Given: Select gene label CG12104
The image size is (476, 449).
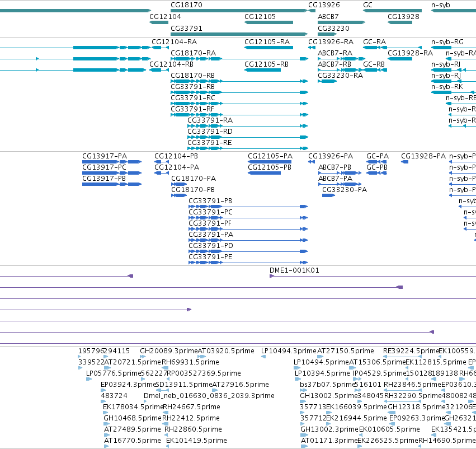Looking at the screenshot, I should click(165, 17).
